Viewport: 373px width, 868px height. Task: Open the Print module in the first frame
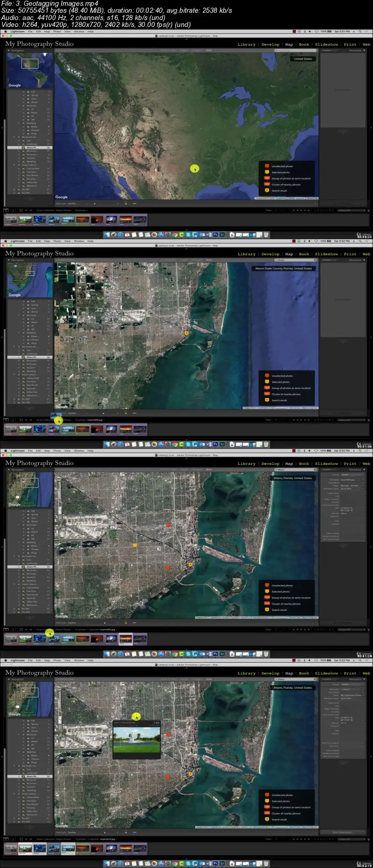[350, 44]
